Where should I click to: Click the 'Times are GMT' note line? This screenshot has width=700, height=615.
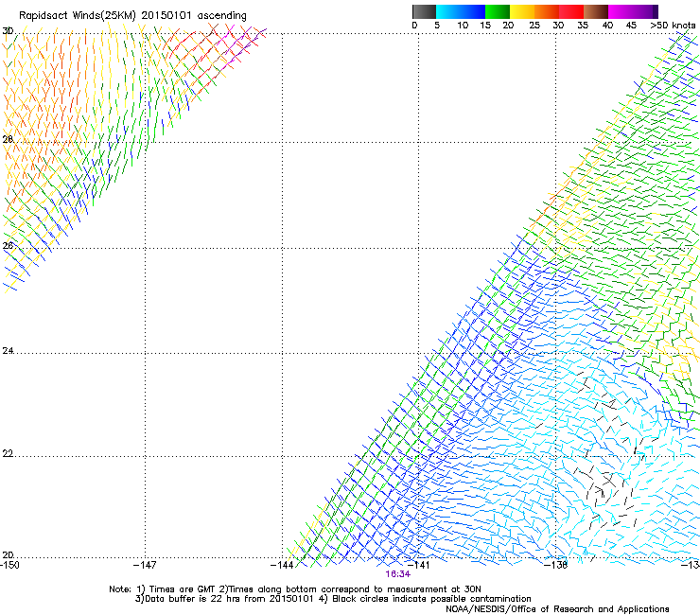pyautogui.click(x=295, y=589)
